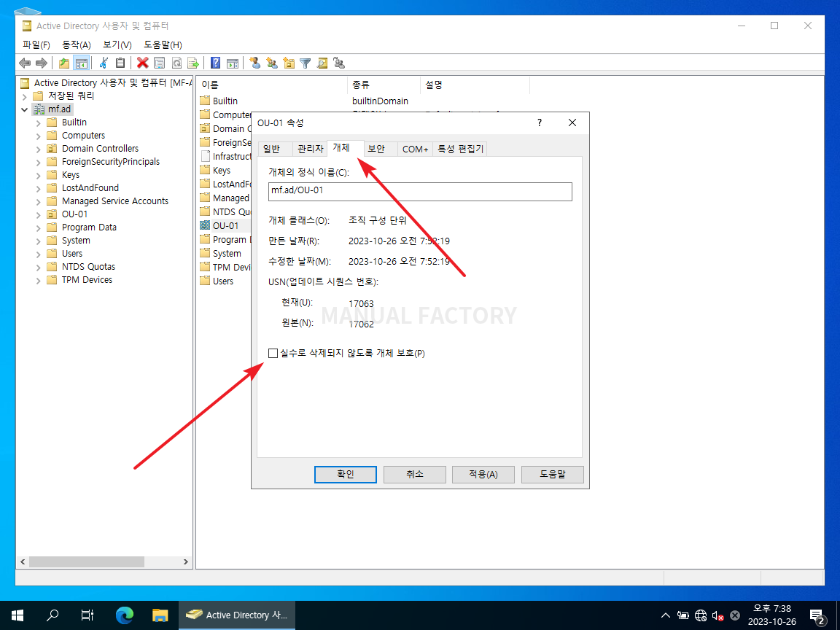Delete the object using the red X icon

pos(142,63)
